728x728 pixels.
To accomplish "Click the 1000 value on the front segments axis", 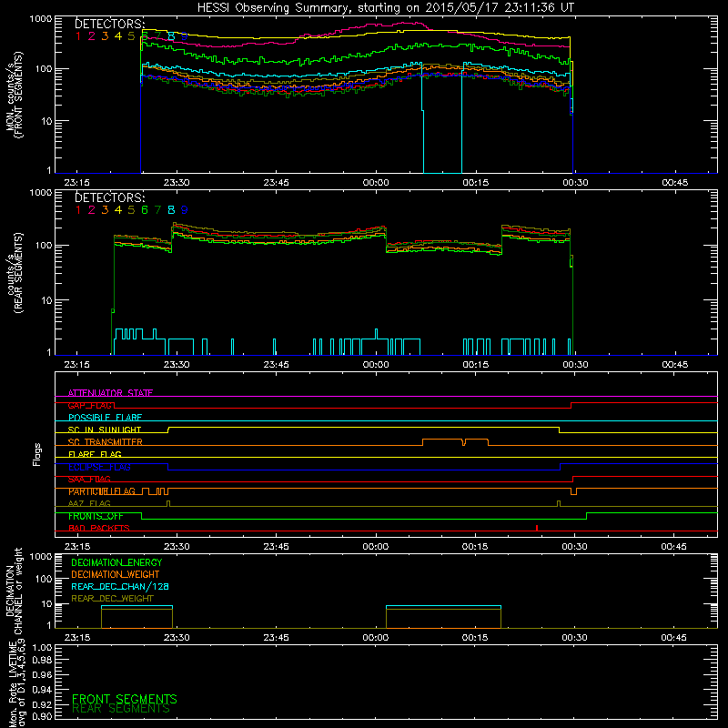I will click(x=41, y=19).
